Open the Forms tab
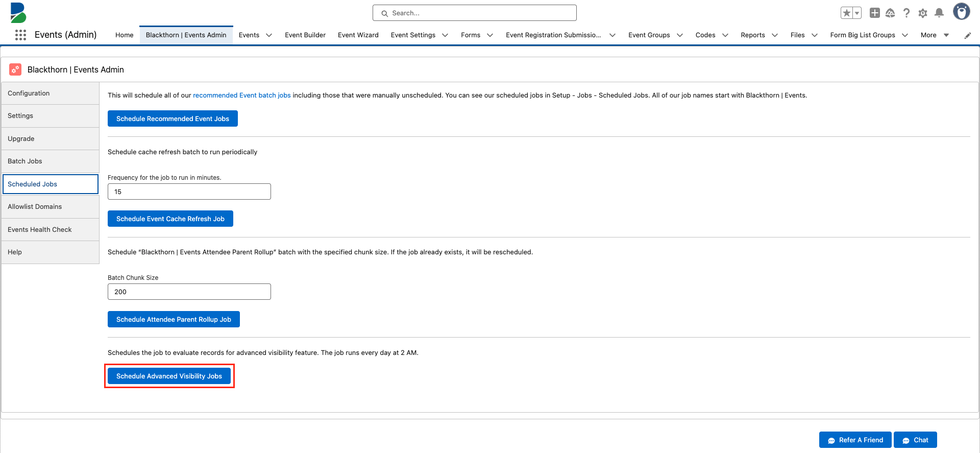Screen dimensions: 980x453 [x=471, y=35]
